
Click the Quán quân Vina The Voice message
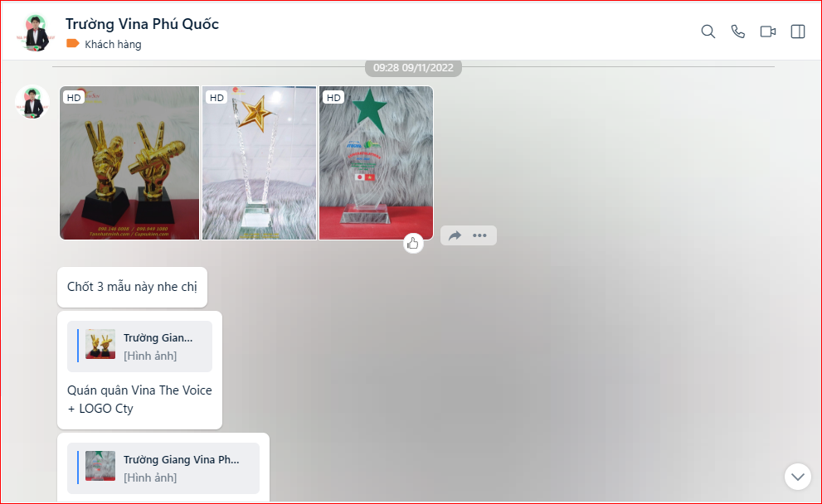pyautogui.click(x=139, y=400)
